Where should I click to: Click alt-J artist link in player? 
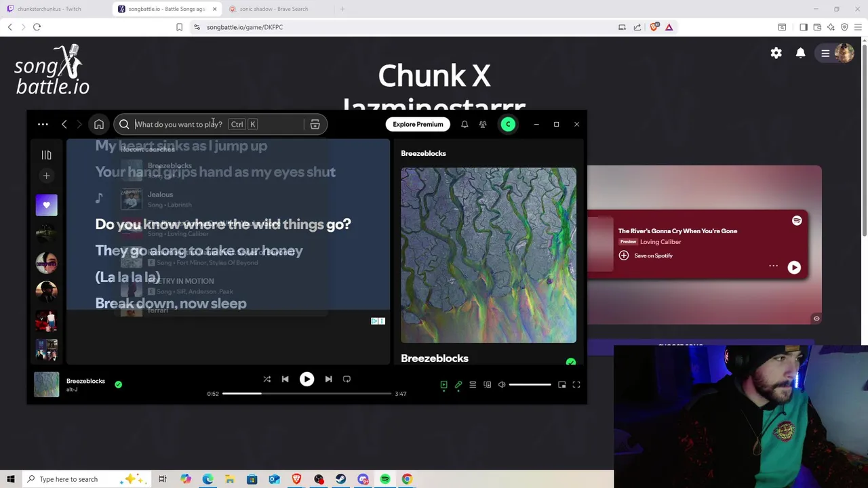point(72,390)
